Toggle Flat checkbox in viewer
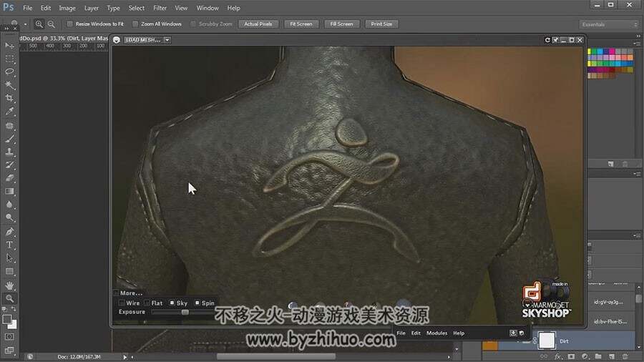The image size is (644, 362). 147,303
